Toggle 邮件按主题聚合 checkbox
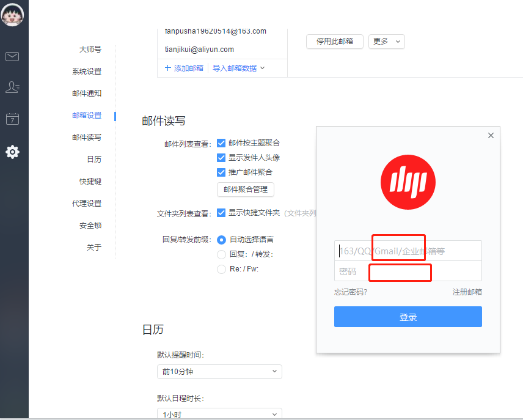The image size is (523, 420). (x=222, y=143)
